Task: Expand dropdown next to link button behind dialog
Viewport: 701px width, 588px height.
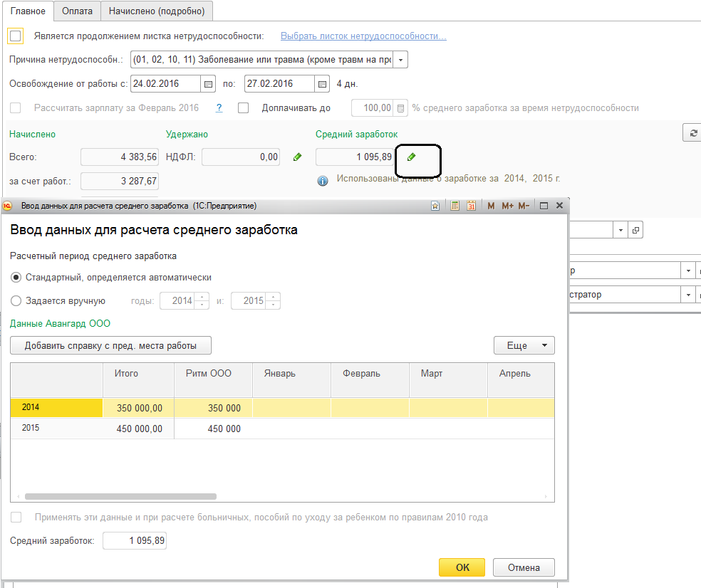Action: tap(620, 230)
